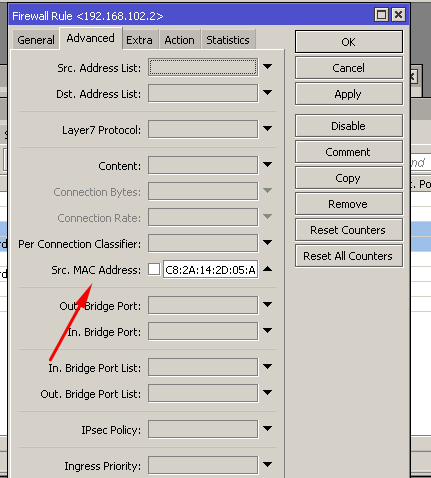
Task: View the Statistics tab
Action: coord(228,40)
